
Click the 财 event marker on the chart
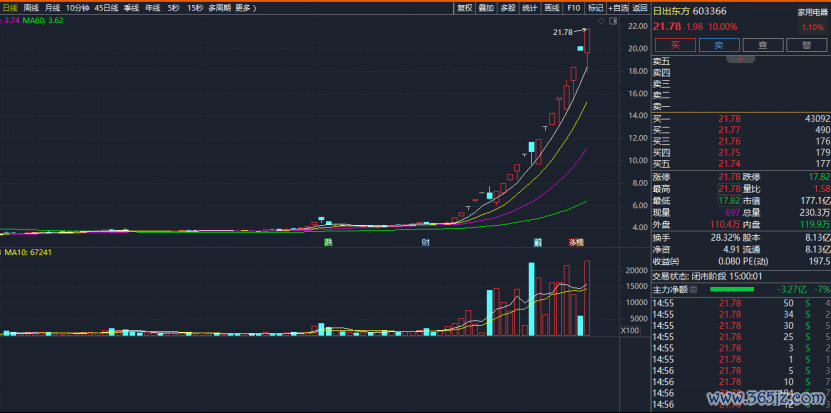click(x=425, y=243)
